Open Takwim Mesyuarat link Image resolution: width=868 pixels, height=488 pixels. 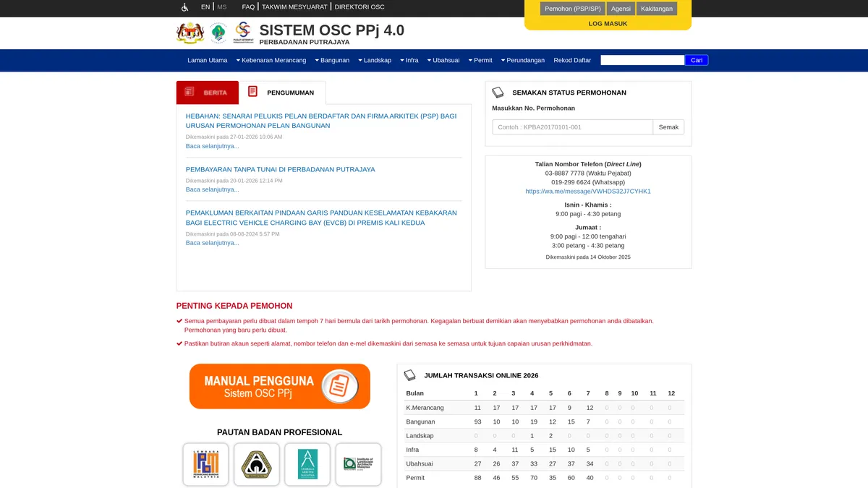pyautogui.click(x=295, y=7)
